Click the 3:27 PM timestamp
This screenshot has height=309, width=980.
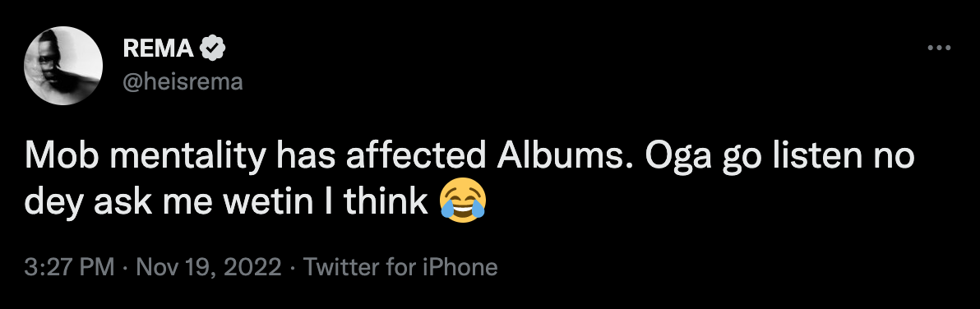tap(69, 268)
